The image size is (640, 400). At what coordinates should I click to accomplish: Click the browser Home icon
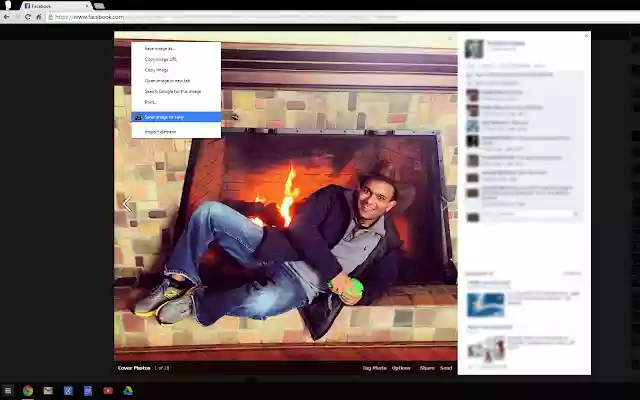tap(39, 17)
